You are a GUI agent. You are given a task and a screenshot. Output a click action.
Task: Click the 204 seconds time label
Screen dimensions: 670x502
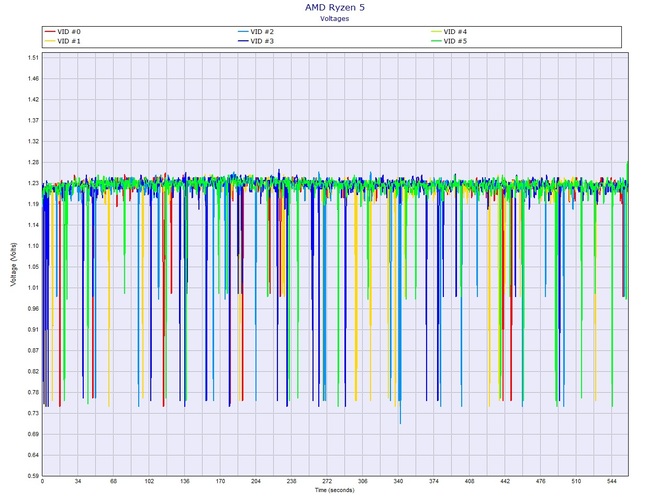[256, 481]
